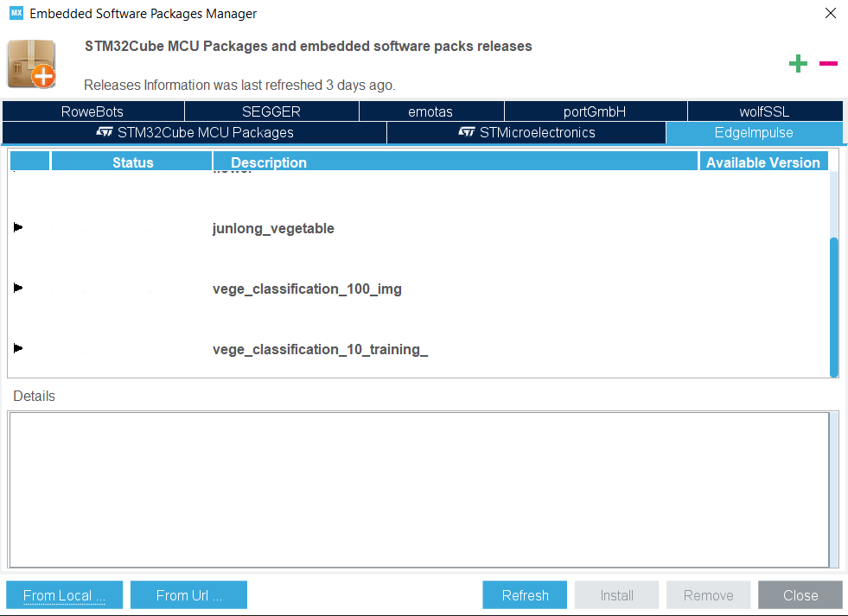Select the junlong_vegetable package row
848x616 pixels.
point(273,228)
